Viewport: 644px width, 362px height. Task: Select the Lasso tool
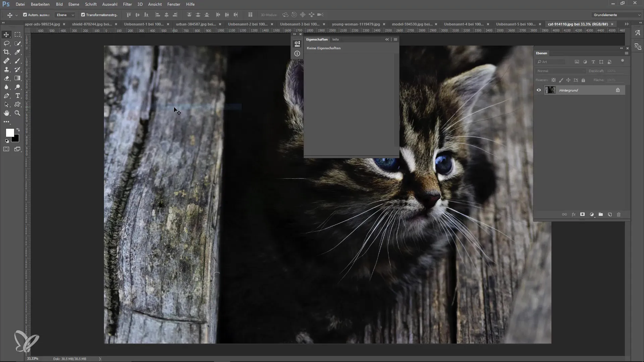point(6,43)
